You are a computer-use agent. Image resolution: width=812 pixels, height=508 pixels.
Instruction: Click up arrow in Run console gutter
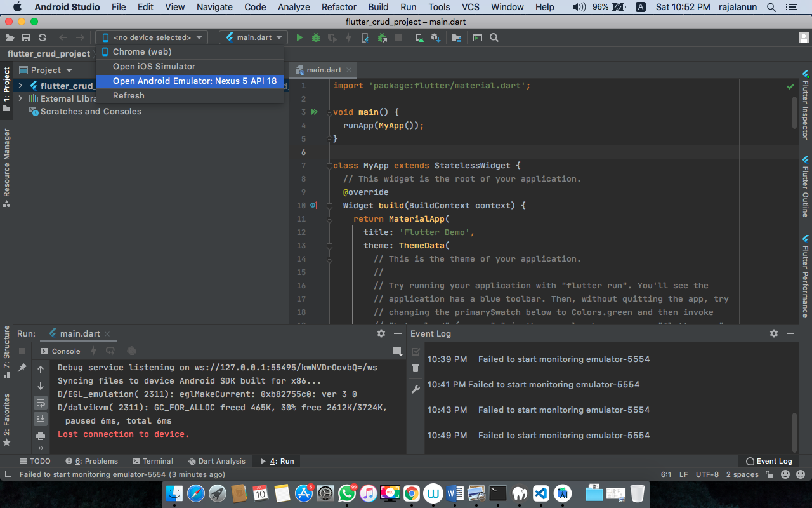41,369
